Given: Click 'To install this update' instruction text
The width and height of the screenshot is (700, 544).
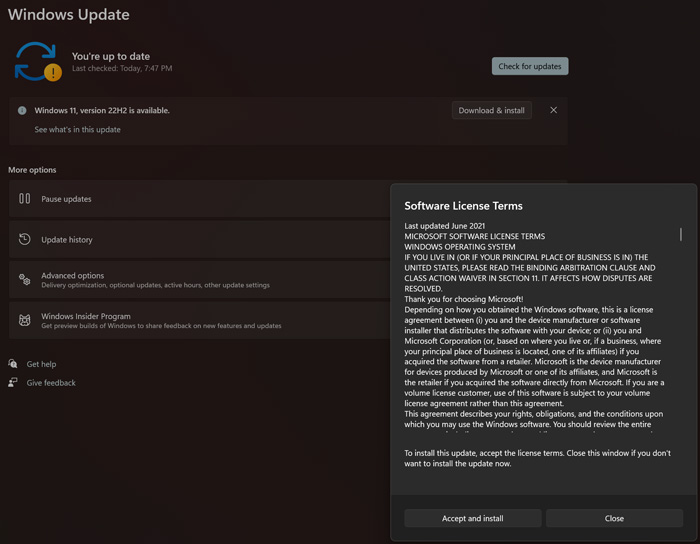Looking at the screenshot, I should (x=538, y=458).
